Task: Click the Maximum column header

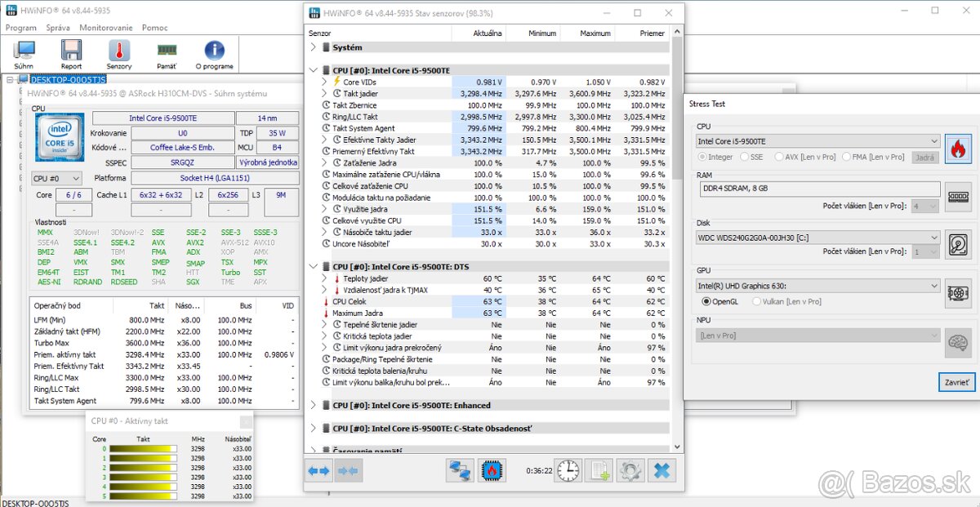Action: click(586, 33)
